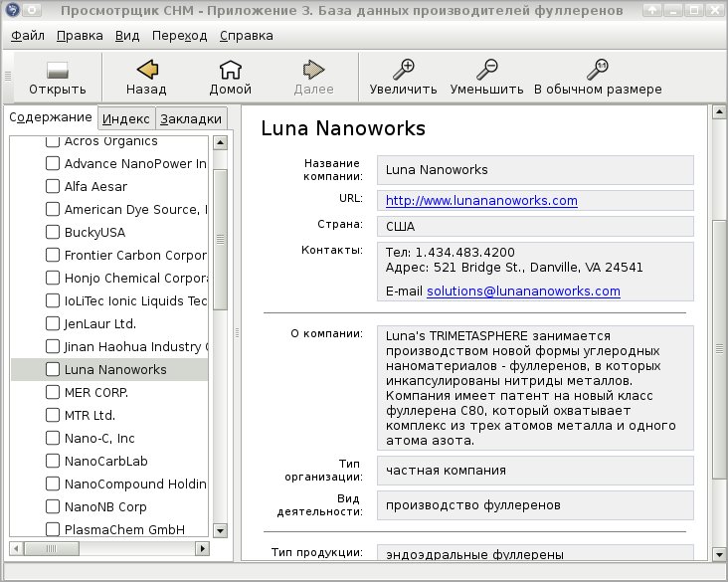Open the Nano-C, Inc entry

[99, 438]
